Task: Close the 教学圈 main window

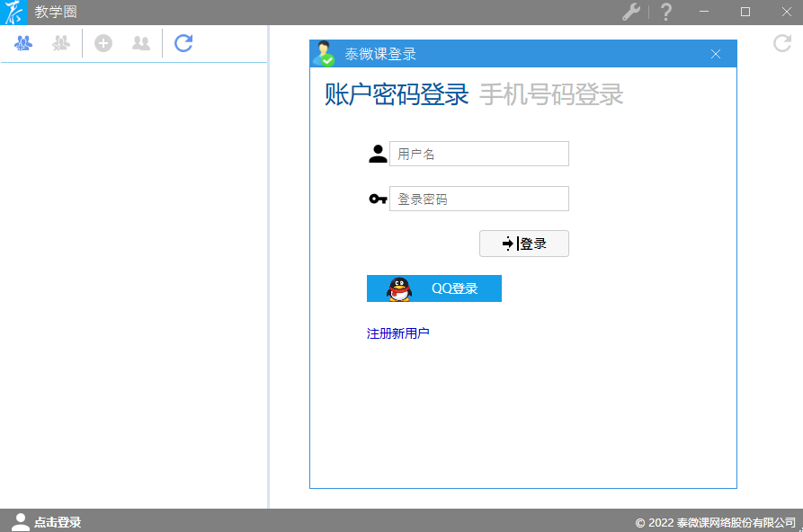Action: pyautogui.click(x=787, y=12)
